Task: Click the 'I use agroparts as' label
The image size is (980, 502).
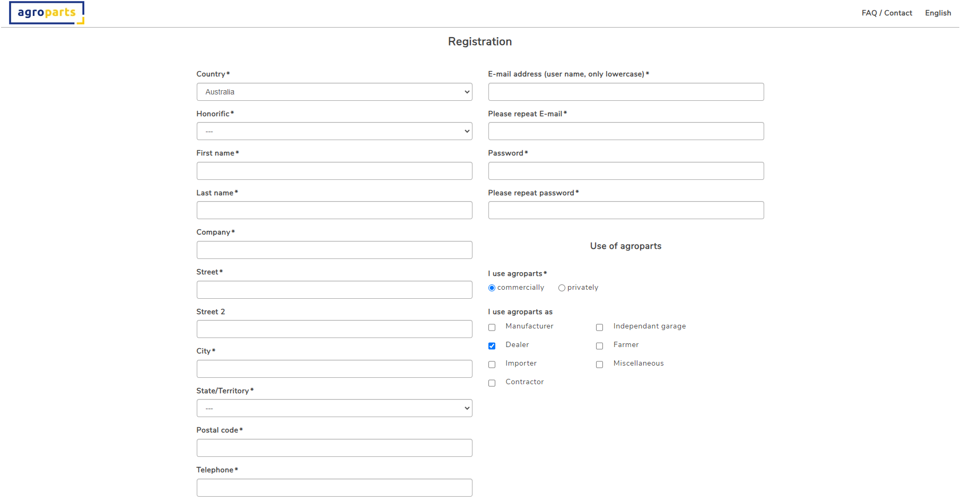Action: coord(520,312)
